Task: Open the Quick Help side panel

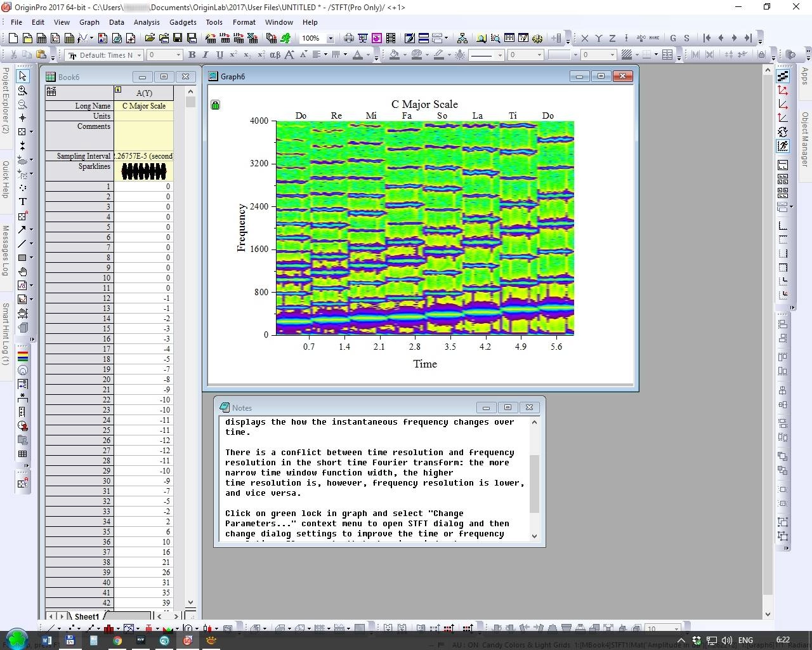Action: click(x=6, y=179)
